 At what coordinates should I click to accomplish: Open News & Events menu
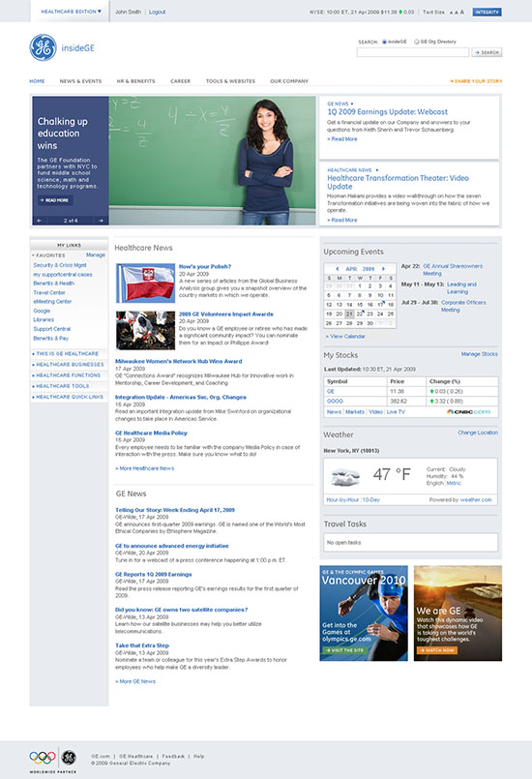[x=80, y=81]
